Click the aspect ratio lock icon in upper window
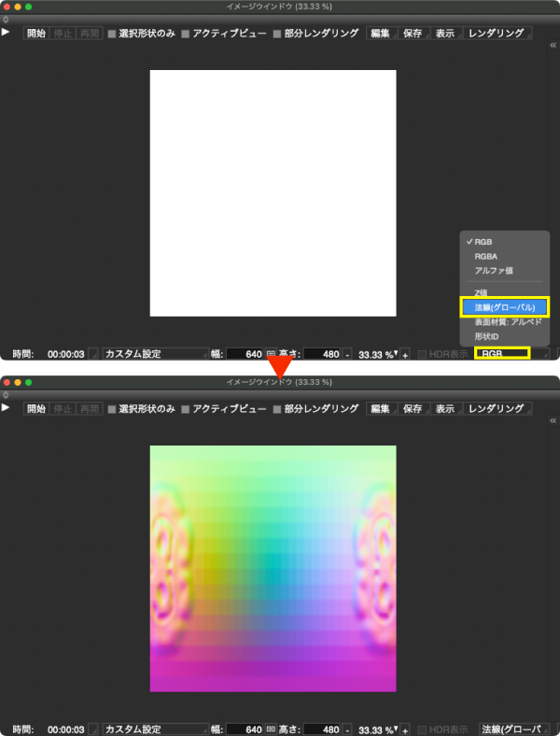 tap(272, 354)
